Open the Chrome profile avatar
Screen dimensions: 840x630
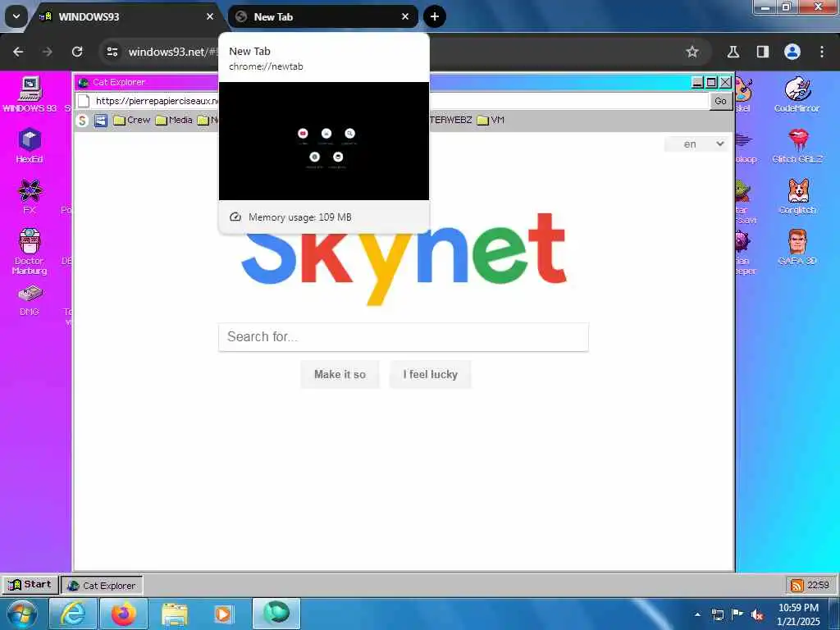[792, 52]
